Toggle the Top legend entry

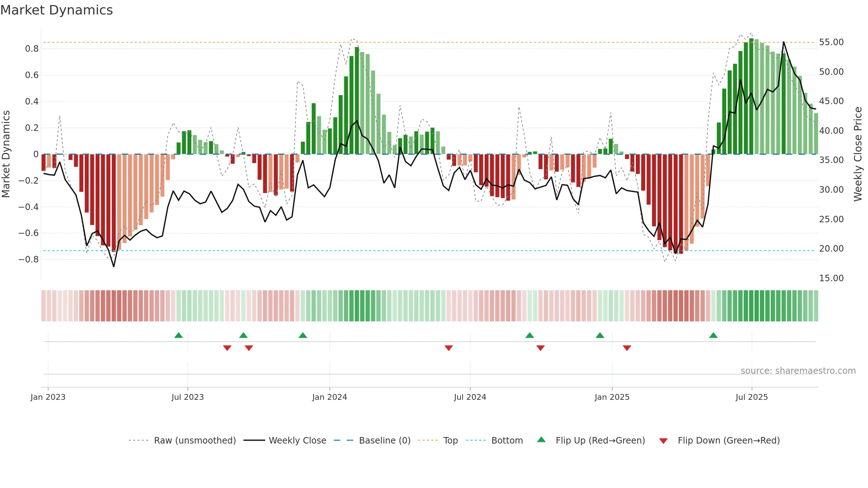438,440
